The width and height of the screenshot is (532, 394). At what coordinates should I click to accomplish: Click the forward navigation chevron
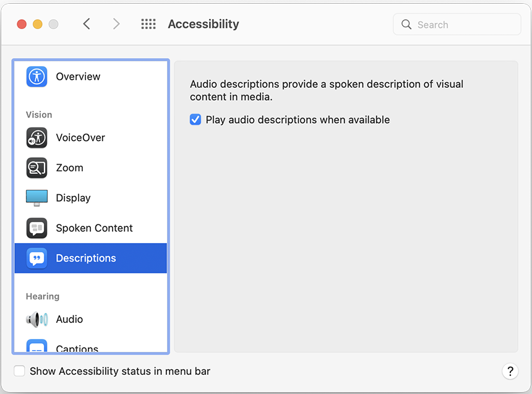pyautogui.click(x=116, y=24)
